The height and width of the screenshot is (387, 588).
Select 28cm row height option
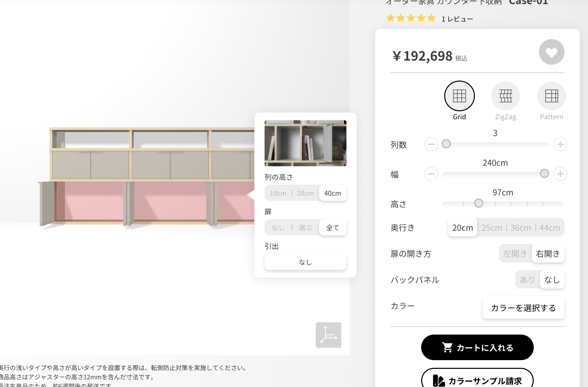[x=305, y=193]
